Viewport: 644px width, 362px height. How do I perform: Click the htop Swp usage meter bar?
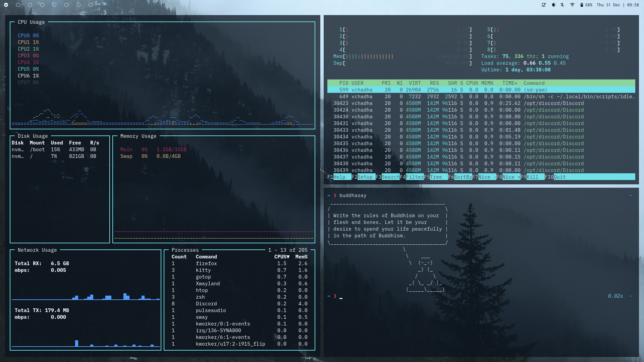(402, 63)
